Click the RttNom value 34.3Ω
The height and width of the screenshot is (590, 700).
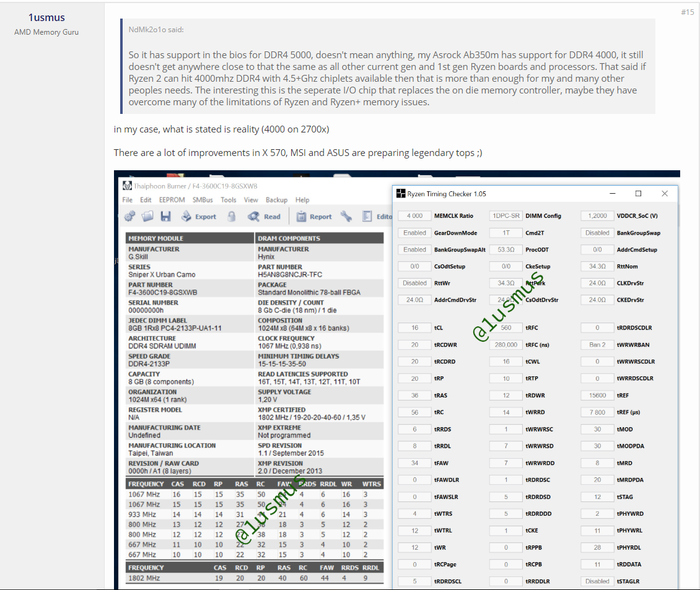(x=597, y=266)
